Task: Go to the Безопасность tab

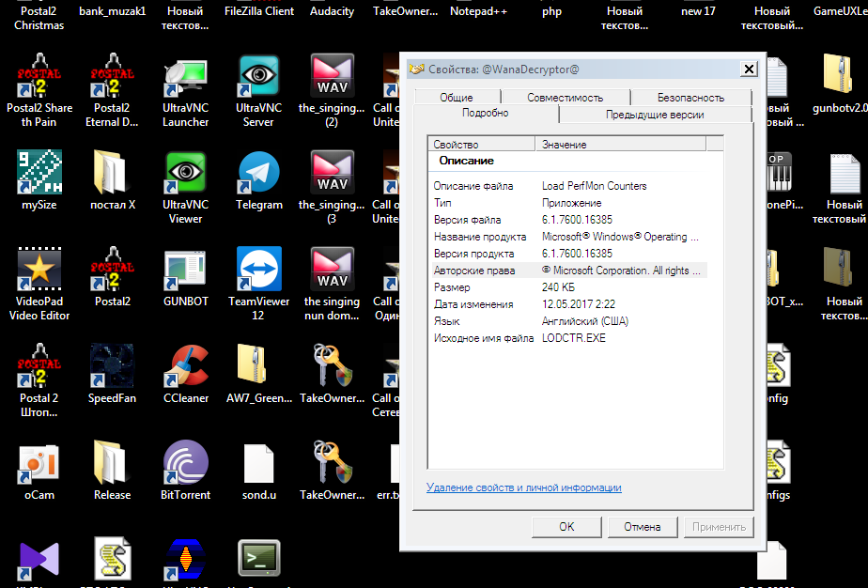Action: (690, 98)
